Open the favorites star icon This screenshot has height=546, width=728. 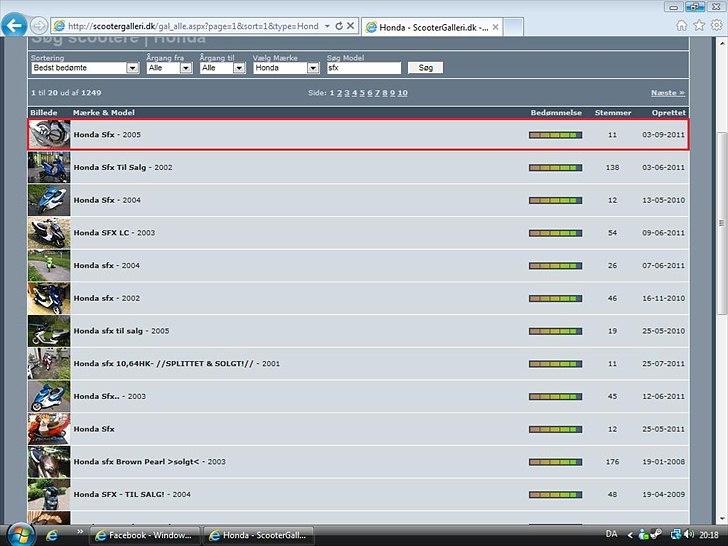coord(699,25)
